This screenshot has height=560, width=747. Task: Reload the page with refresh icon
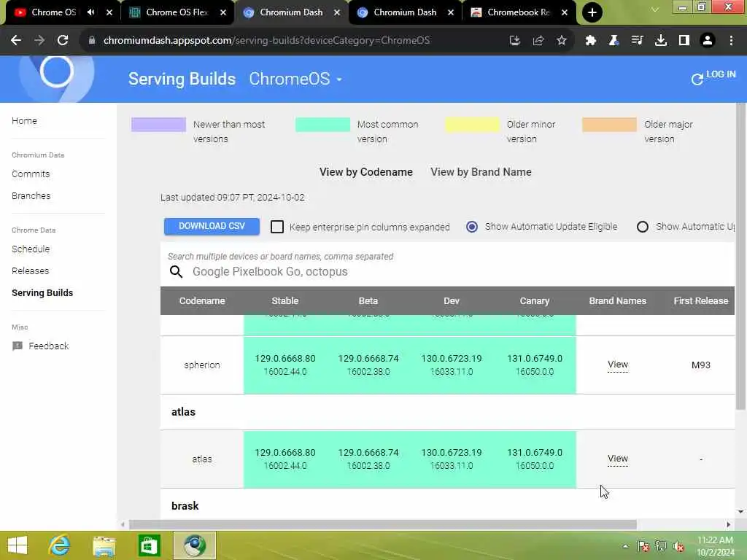pos(63,41)
